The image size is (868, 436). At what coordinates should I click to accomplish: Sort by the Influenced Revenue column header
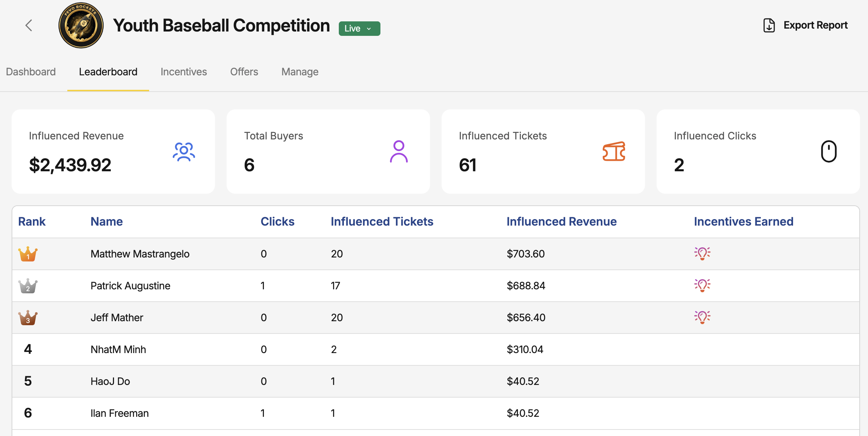pos(561,222)
